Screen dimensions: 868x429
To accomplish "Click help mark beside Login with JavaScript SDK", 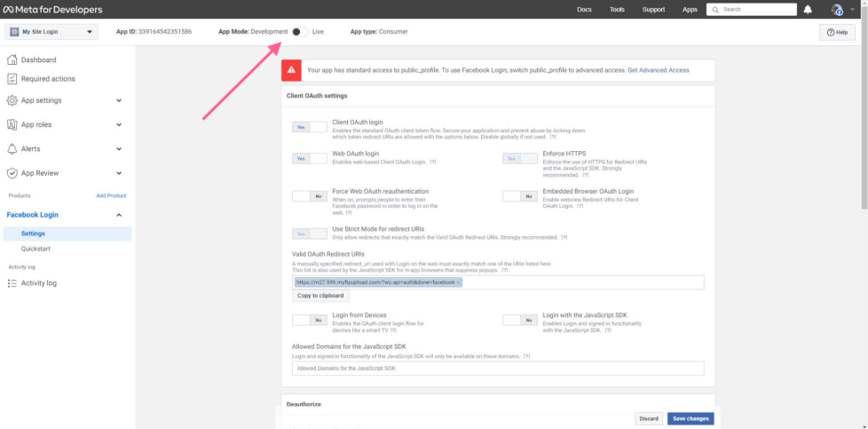I will click(608, 330).
